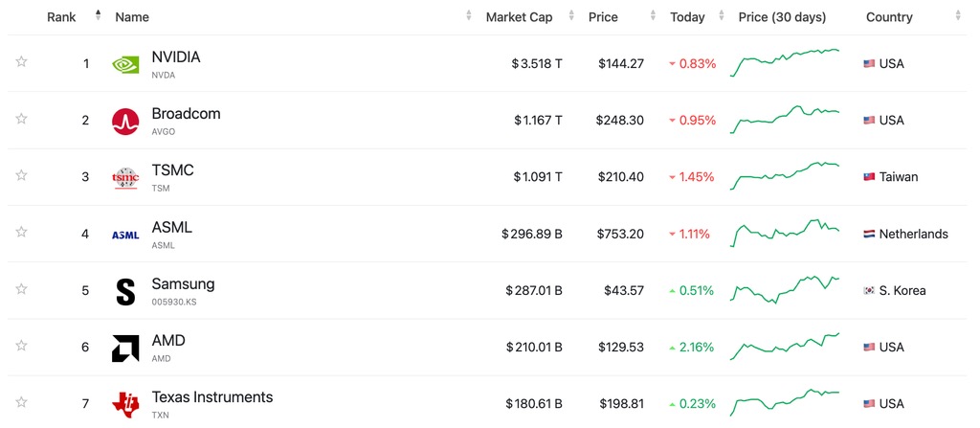Click the TSMC logo icon

[125, 177]
